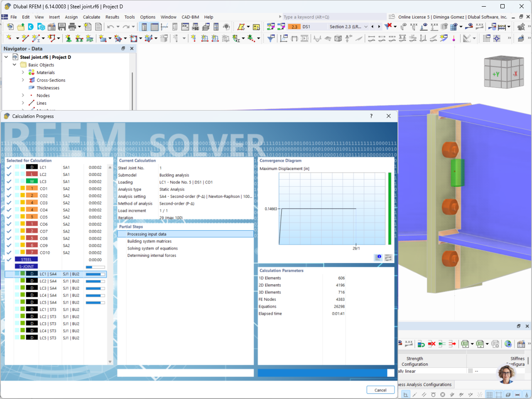Click the red X filter delete-results icon
The height and width of the screenshot is (399, 532).
(388, 26)
